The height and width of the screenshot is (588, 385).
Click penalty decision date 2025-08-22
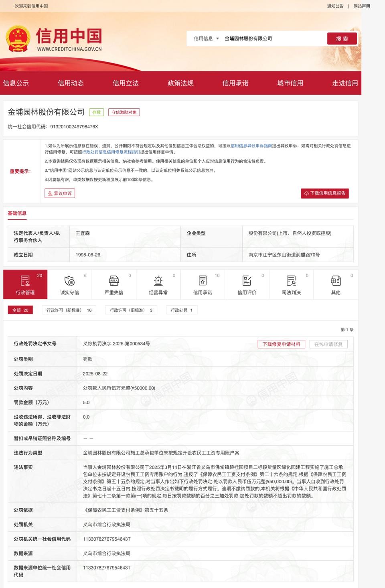[x=95, y=373]
